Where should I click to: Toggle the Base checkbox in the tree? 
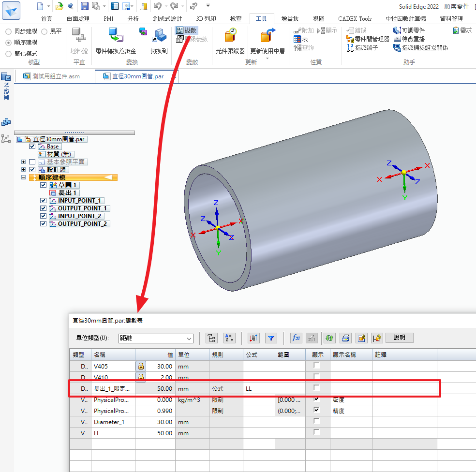(x=32, y=147)
